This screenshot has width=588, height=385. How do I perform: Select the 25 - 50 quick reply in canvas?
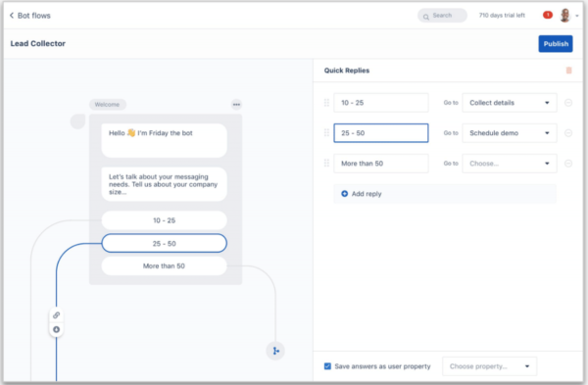164,243
